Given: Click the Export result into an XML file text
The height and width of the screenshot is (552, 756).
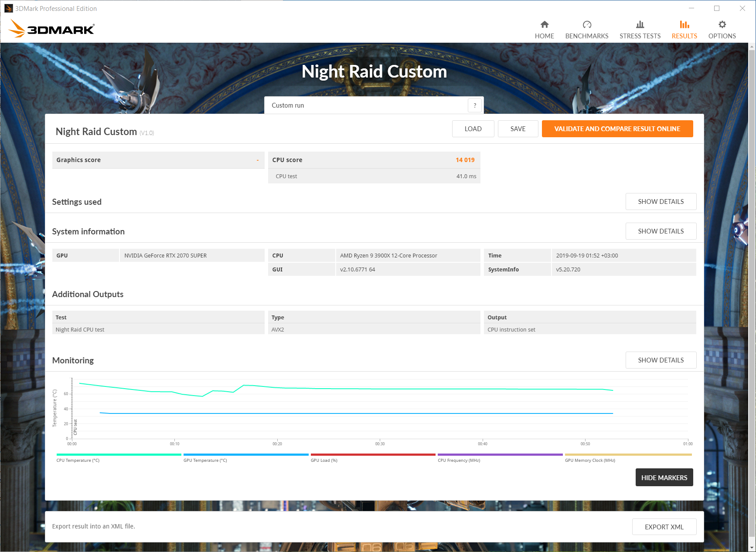Looking at the screenshot, I should pyautogui.click(x=93, y=526).
